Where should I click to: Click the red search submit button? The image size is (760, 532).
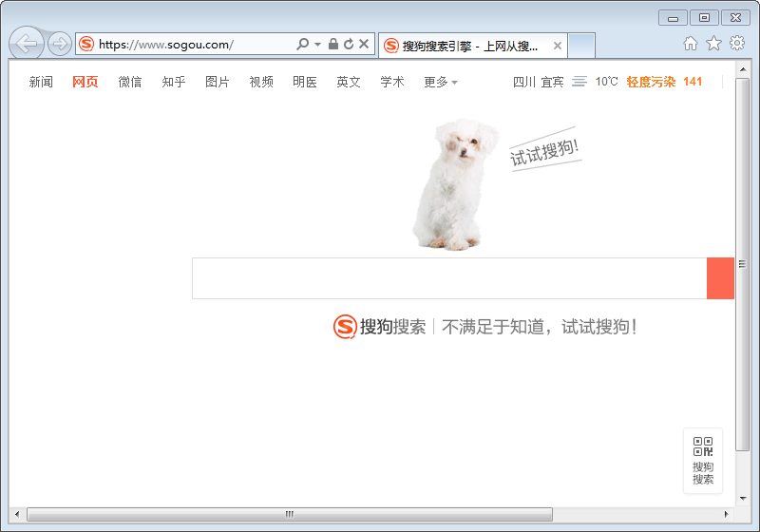point(720,278)
